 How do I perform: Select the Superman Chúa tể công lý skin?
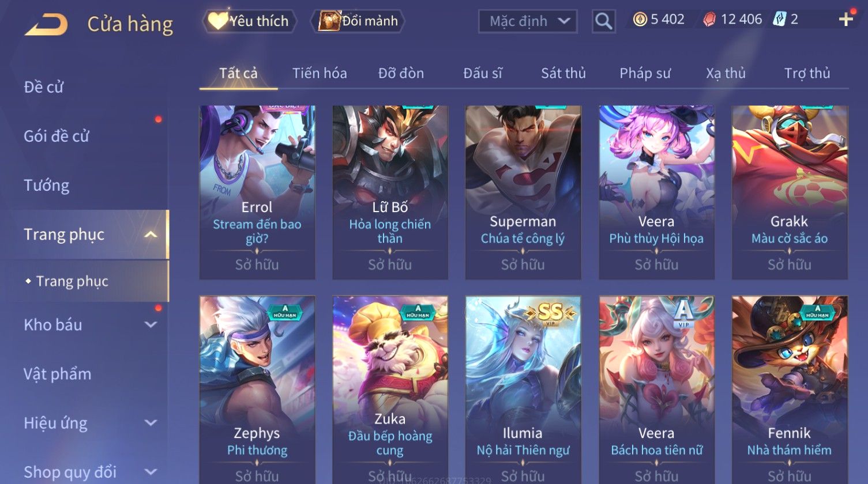(x=523, y=192)
